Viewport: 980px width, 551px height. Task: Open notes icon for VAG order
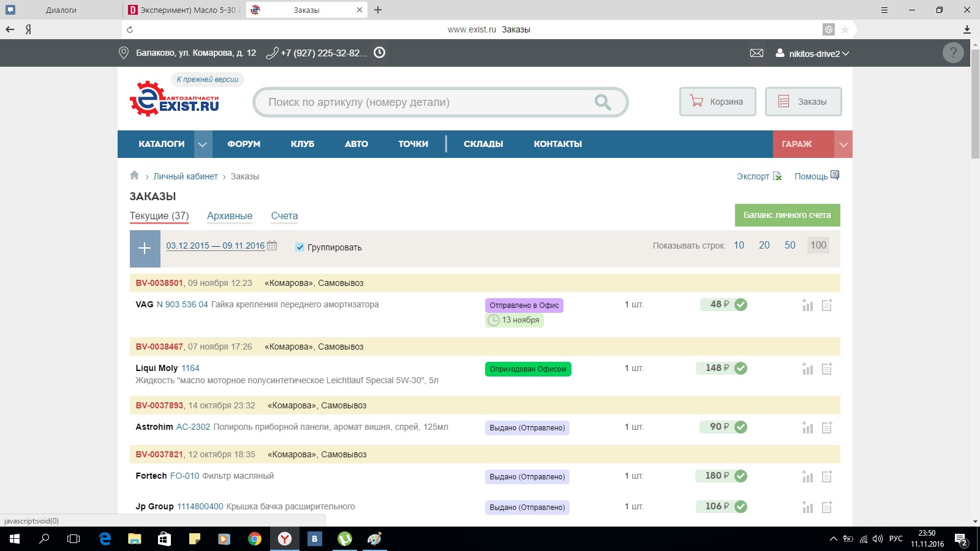tap(827, 305)
